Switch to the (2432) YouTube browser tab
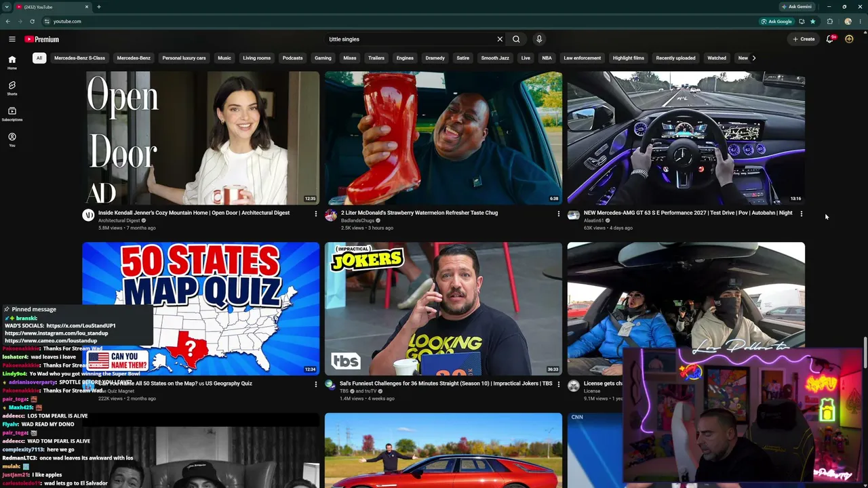This screenshot has height=488, width=868. pos(52,7)
